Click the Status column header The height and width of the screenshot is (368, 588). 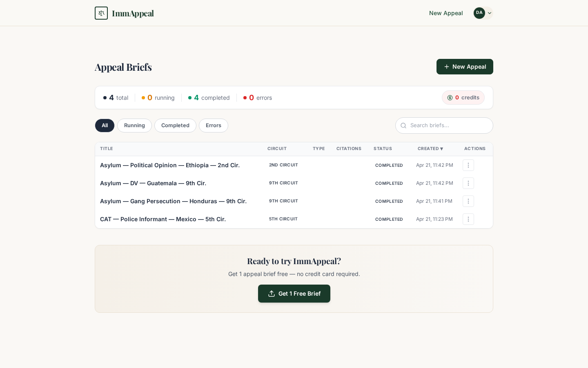coord(383,149)
